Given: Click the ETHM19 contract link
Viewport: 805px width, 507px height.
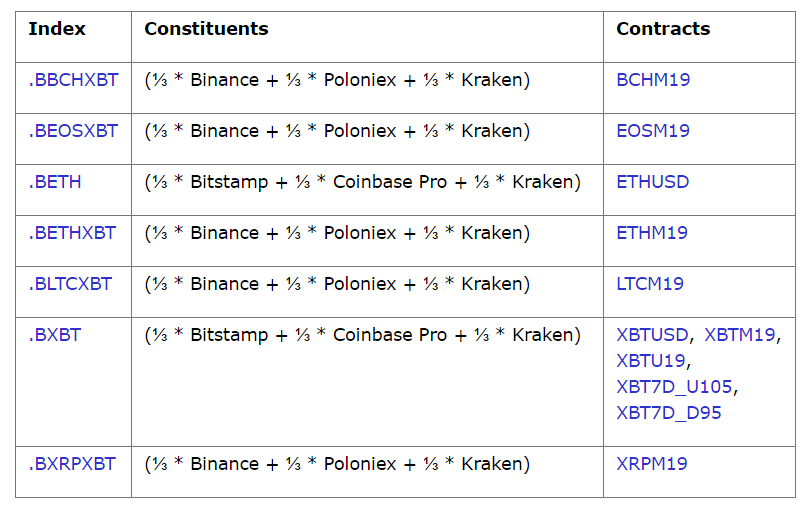Looking at the screenshot, I should pos(652,233).
